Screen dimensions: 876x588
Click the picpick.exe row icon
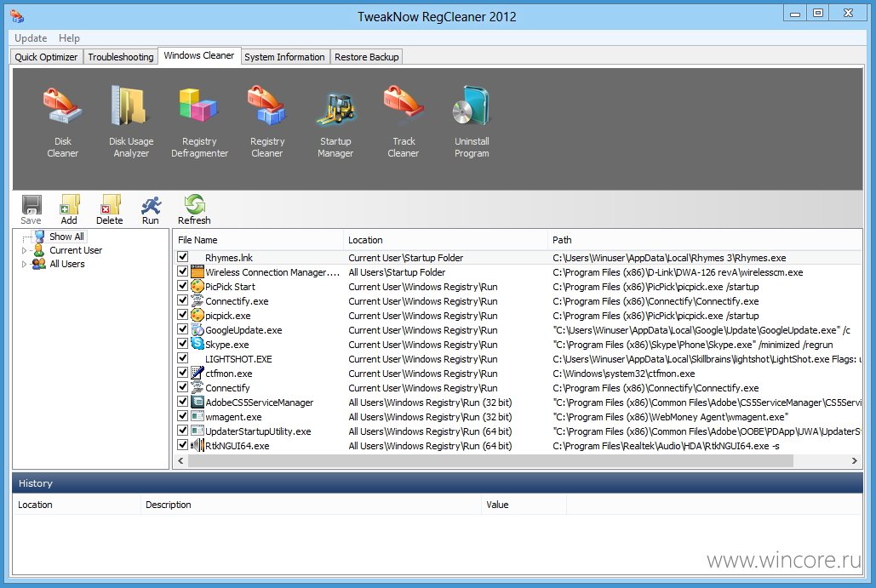(x=198, y=315)
